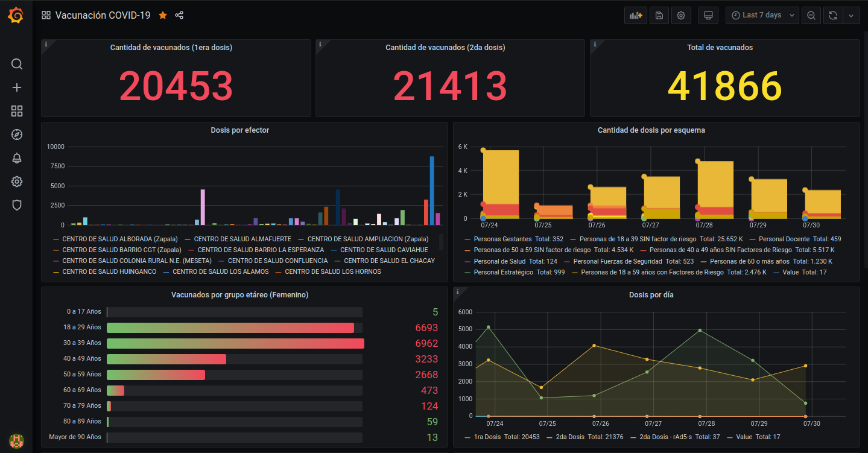Open the Configuration gear in sidebar

(x=17, y=182)
